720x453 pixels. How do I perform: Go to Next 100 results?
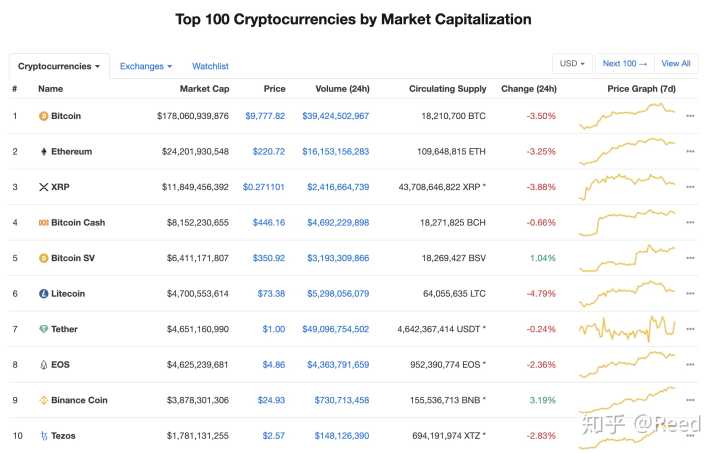click(624, 64)
